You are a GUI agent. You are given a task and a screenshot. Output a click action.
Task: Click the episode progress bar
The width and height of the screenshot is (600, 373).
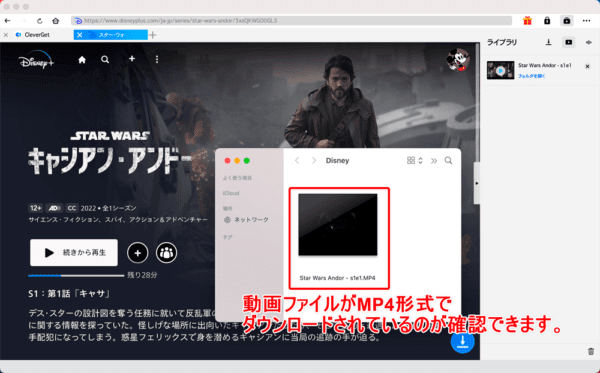tap(76, 275)
